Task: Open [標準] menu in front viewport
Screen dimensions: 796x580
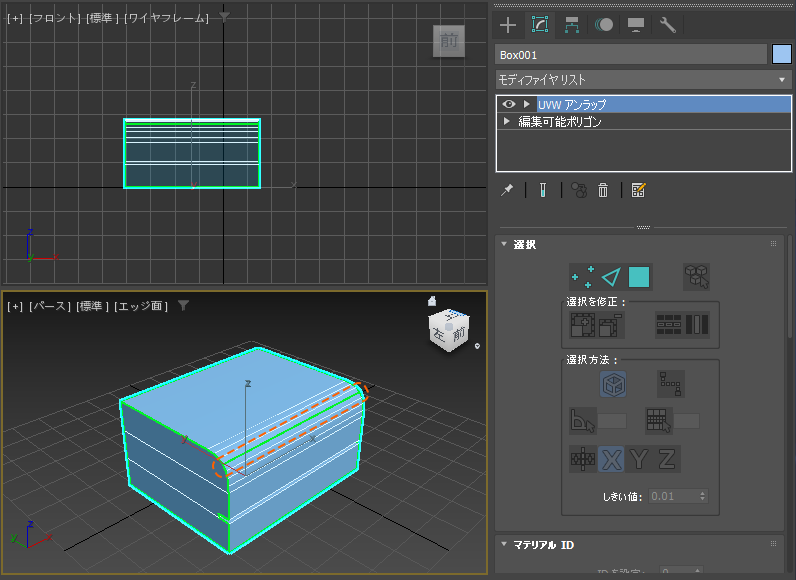Action: (103, 18)
